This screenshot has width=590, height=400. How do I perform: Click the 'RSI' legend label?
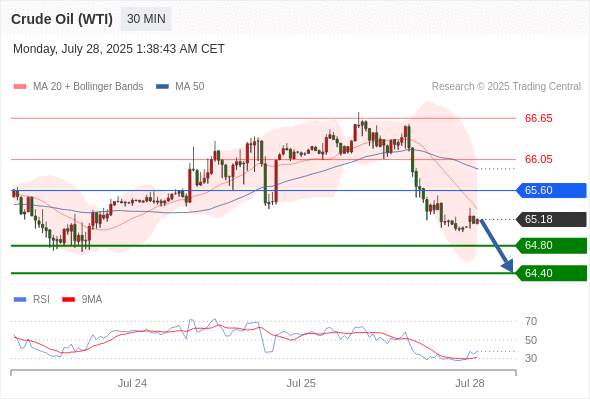41,300
